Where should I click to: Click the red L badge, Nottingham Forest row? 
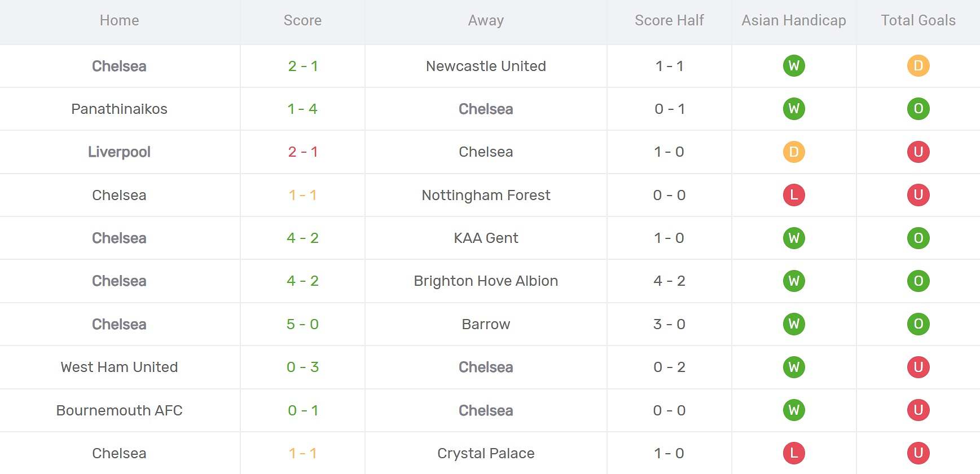794,195
